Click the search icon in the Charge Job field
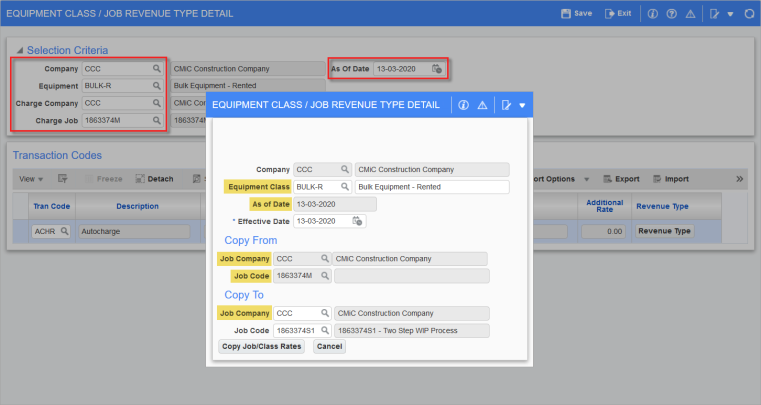 (x=157, y=120)
